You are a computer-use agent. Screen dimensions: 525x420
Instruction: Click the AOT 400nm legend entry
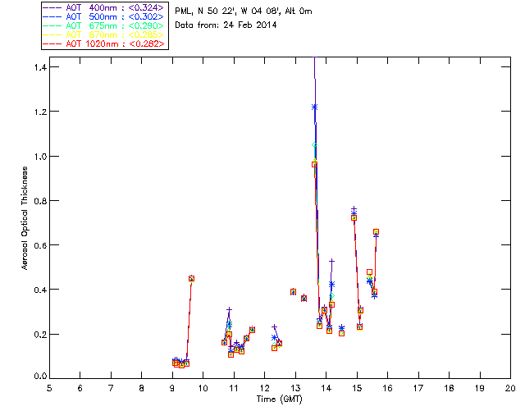(x=104, y=7)
